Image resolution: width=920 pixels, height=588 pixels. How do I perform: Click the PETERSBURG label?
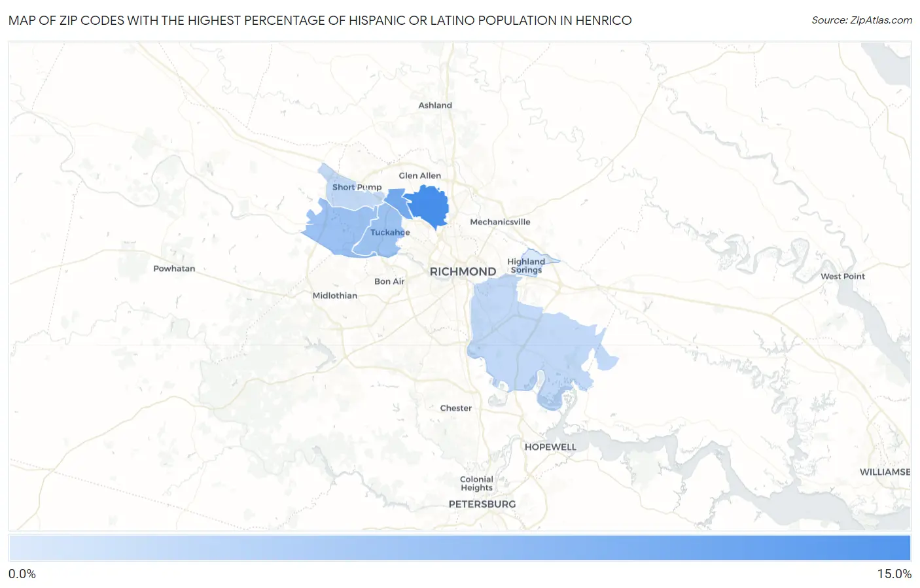tap(482, 504)
